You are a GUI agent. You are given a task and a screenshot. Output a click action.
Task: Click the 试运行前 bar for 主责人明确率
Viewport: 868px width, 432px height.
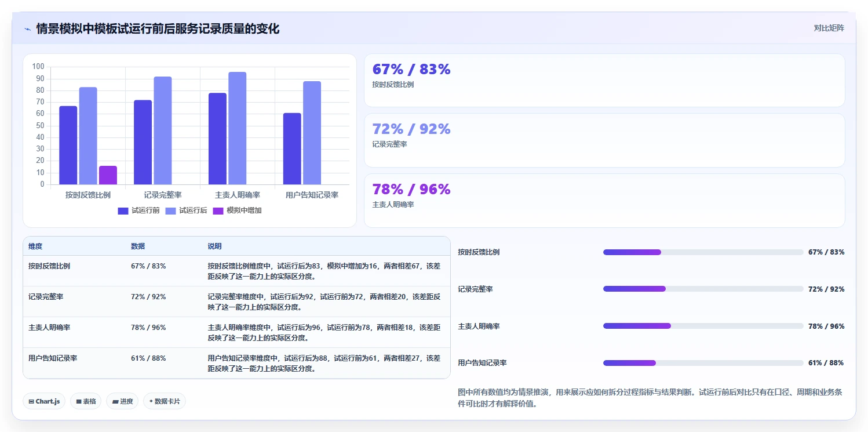217,139
